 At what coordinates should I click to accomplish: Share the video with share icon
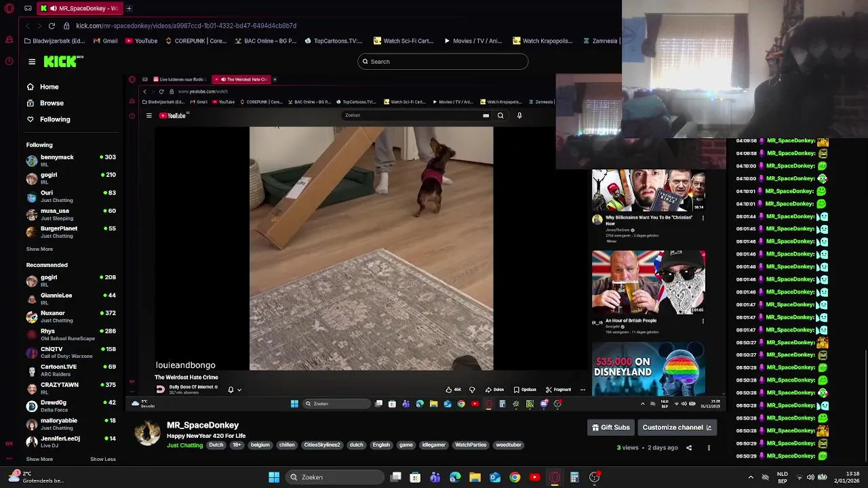(689, 448)
